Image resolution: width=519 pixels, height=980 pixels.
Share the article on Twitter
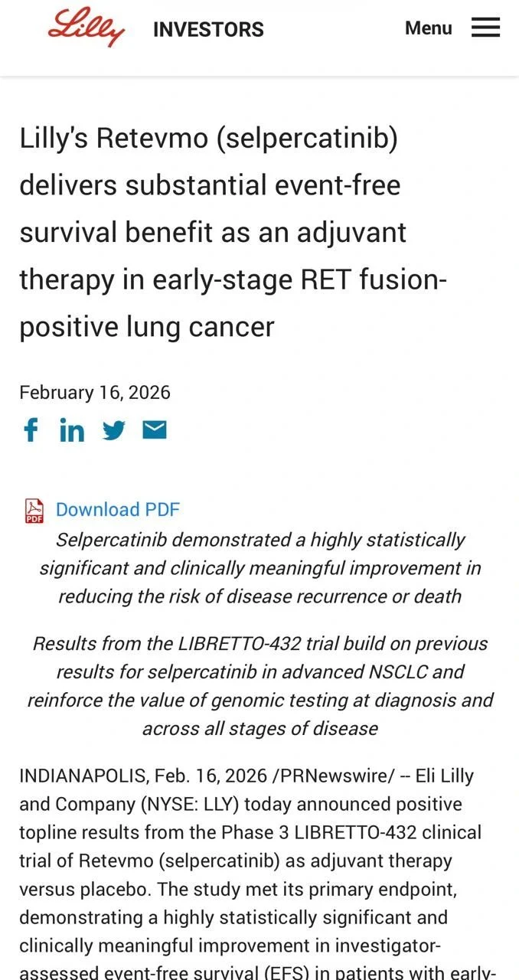pos(113,430)
